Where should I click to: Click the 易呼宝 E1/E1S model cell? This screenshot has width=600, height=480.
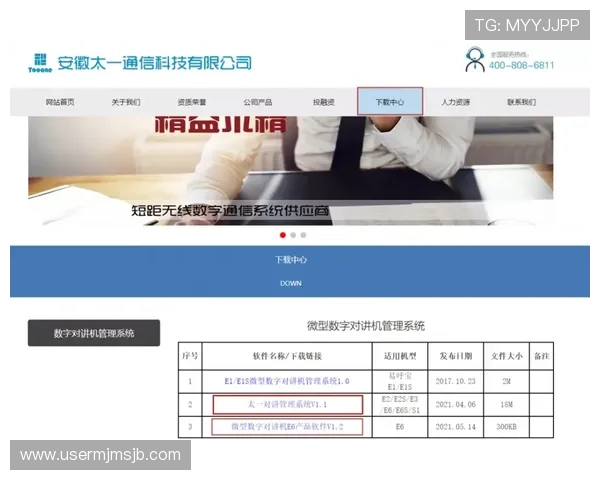click(400, 381)
